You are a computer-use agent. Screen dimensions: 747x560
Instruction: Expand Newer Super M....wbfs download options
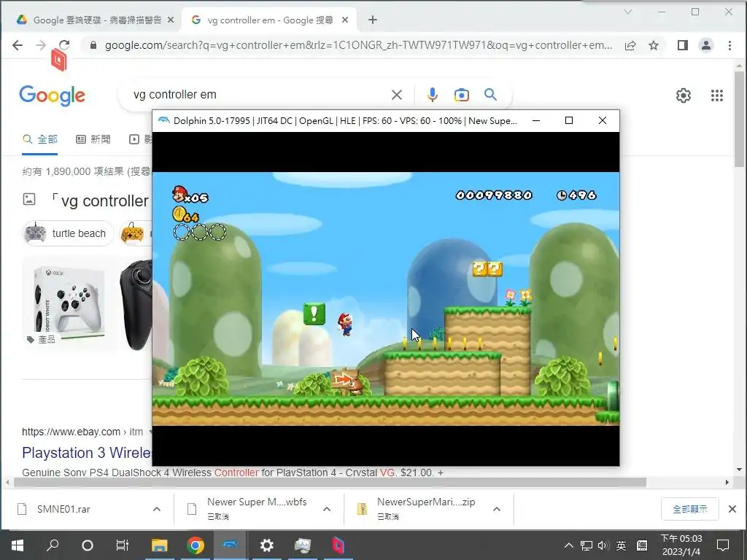point(326,509)
